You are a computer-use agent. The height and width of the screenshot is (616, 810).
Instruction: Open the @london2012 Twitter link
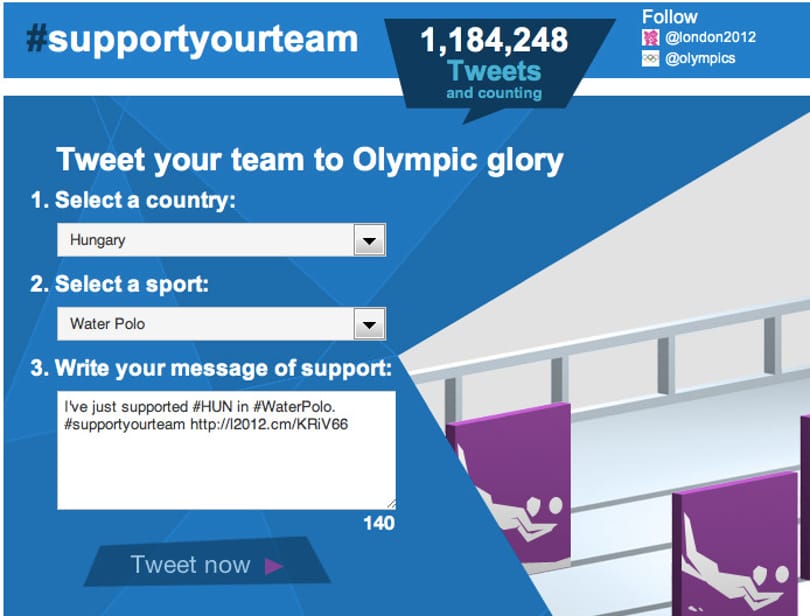(710, 37)
